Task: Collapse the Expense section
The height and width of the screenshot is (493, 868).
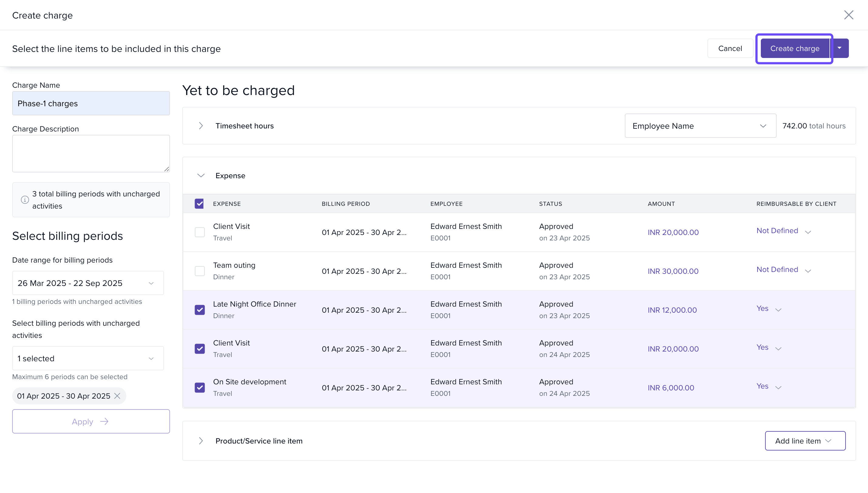Action: [201, 175]
